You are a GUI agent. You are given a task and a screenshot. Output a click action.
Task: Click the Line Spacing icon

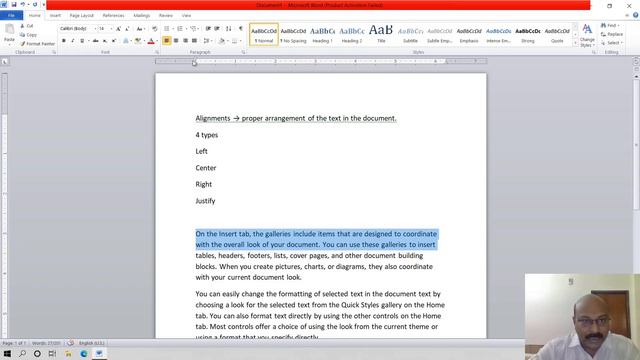(207, 41)
